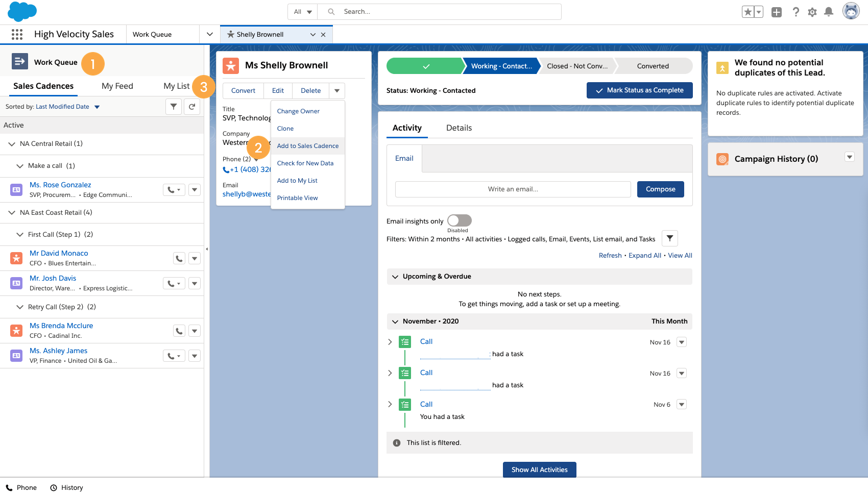This screenshot has width=868, height=496.
Task: Open the Ms Brenda Mcclure lead link
Action: [x=61, y=326]
